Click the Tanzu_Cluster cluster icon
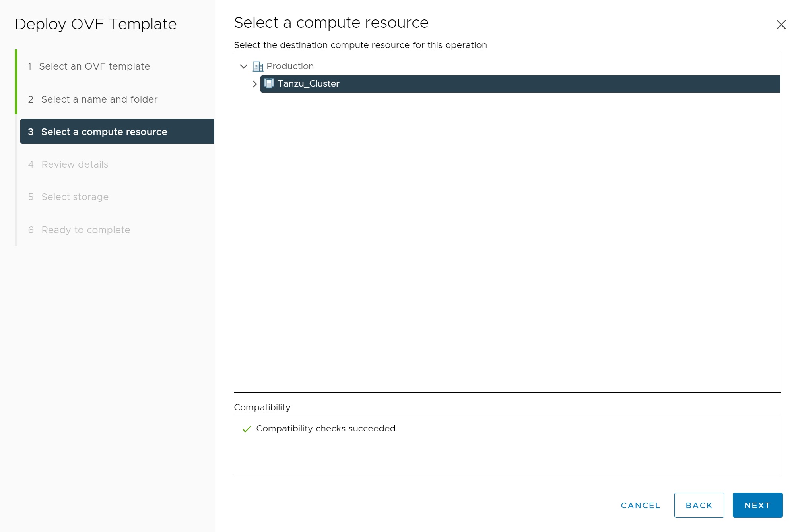Viewport: 798px width, 532px height. [269, 83]
